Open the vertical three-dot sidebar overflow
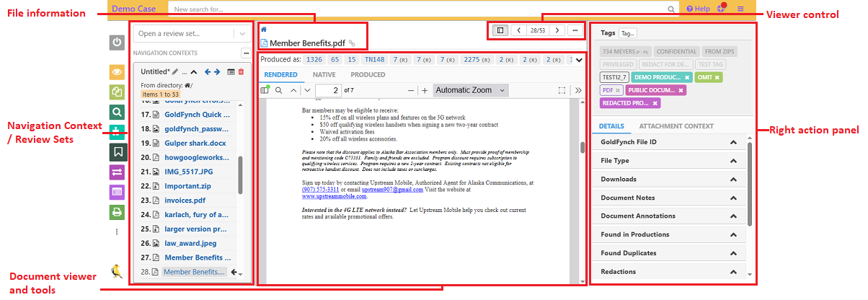The image size is (868, 300). pyautogui.click(x=118, y=232)
